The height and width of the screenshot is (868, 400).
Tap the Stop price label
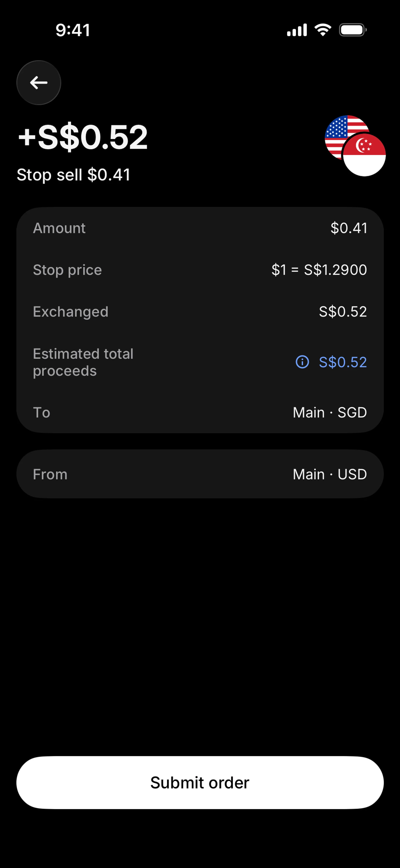tap(67, 270)
